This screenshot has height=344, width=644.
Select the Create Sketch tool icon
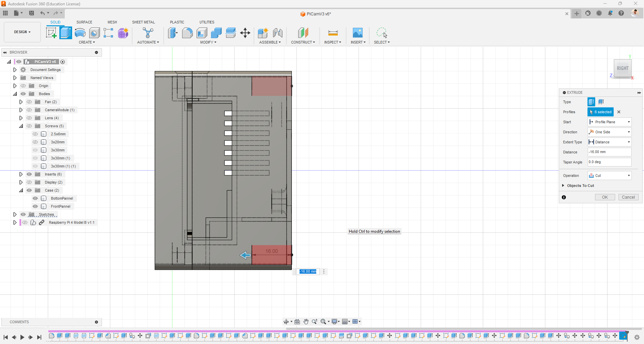pyautogui.click(x=51, y=33)
